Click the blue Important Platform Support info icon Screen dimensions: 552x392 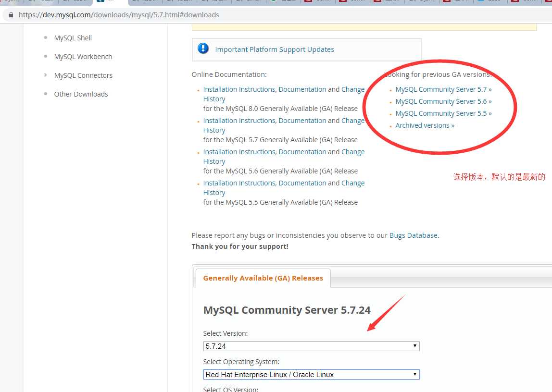point(203,48)
